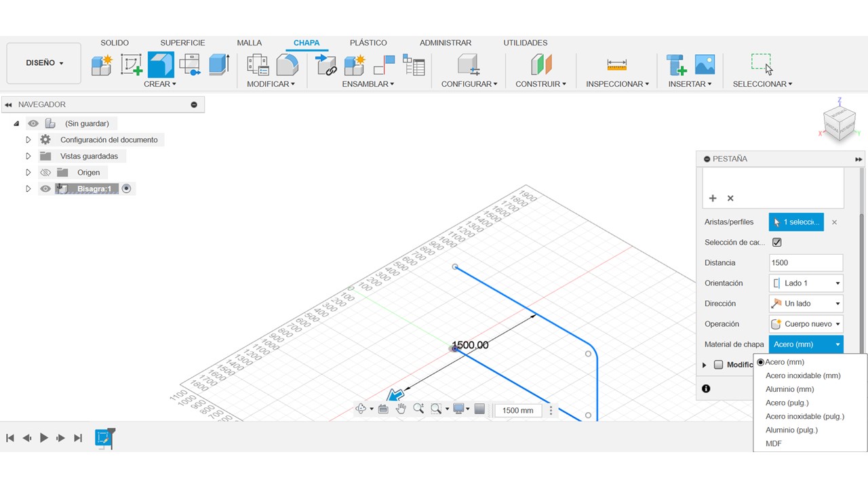868x488 pixels.
Task: Open the grid and snaps settings icon
Action: point(479,409)
